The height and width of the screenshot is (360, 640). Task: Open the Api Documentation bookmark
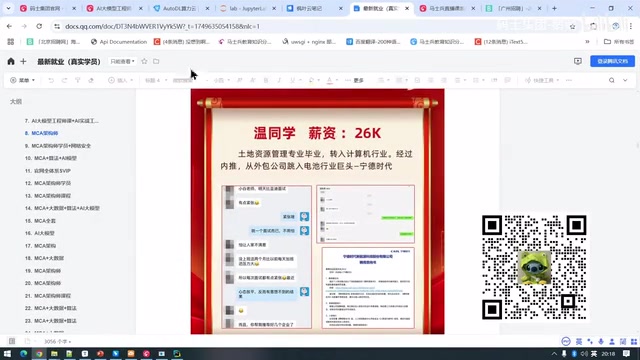point(119,42)
